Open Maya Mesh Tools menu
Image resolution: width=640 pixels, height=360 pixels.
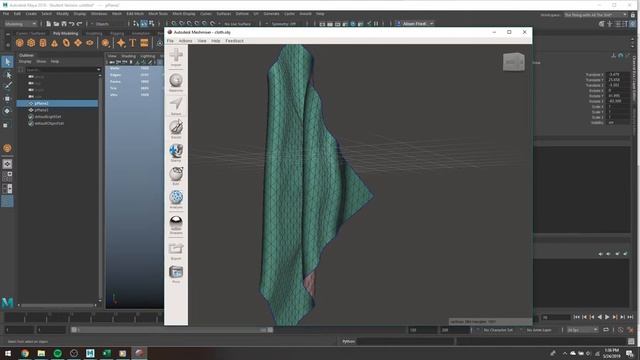click(158, 14)
